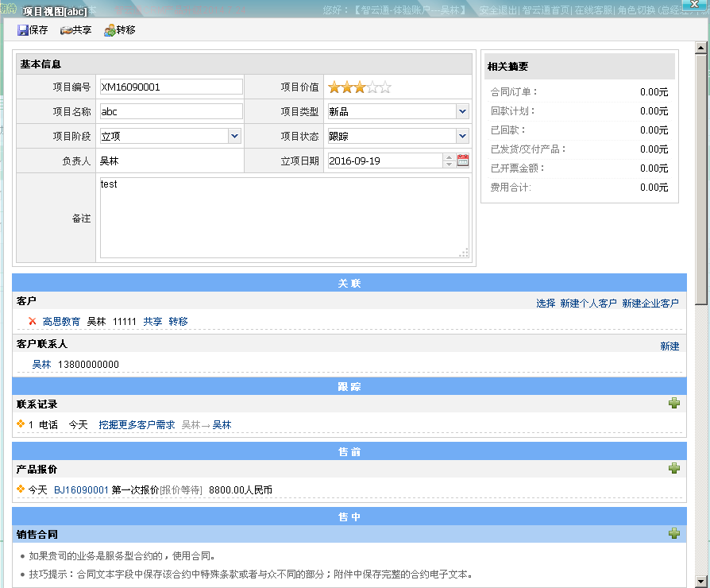The image size is (710, 588).
Task: Click the Transfer (转移) toolbar button
Action: coord(120,30)
